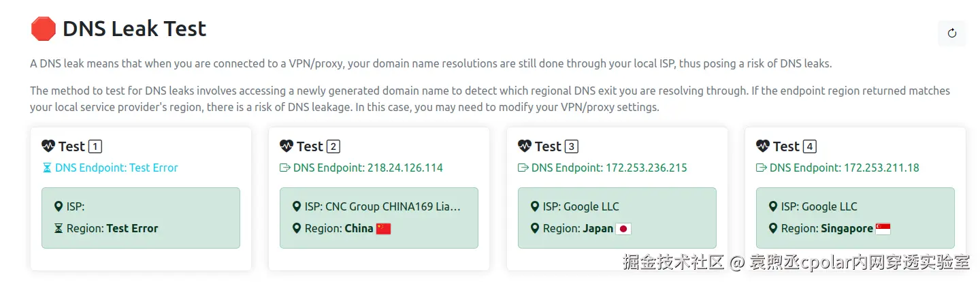Click the heartbeat icon on Test 3
The height and width of the screenshot is (282, 980).
click(525, 146)
